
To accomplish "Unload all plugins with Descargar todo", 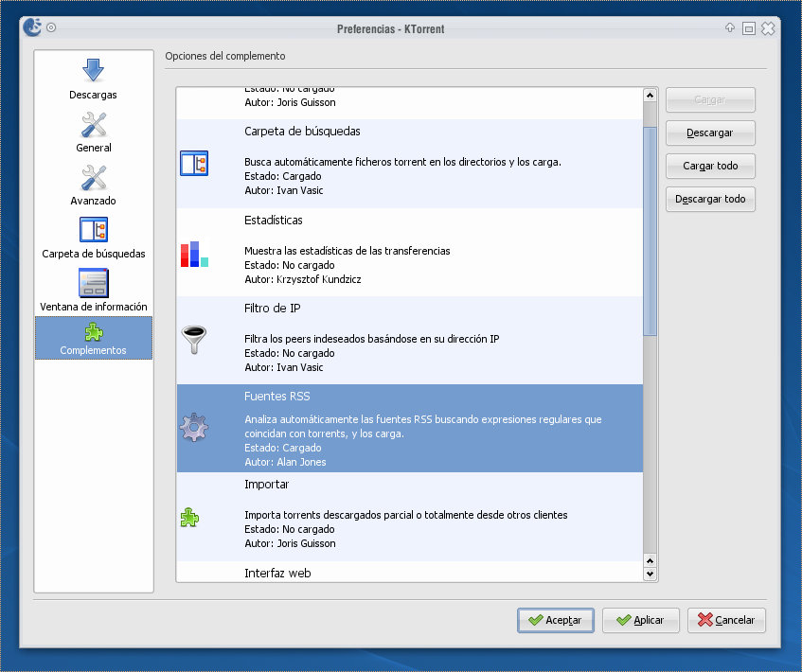I will 710,199.
